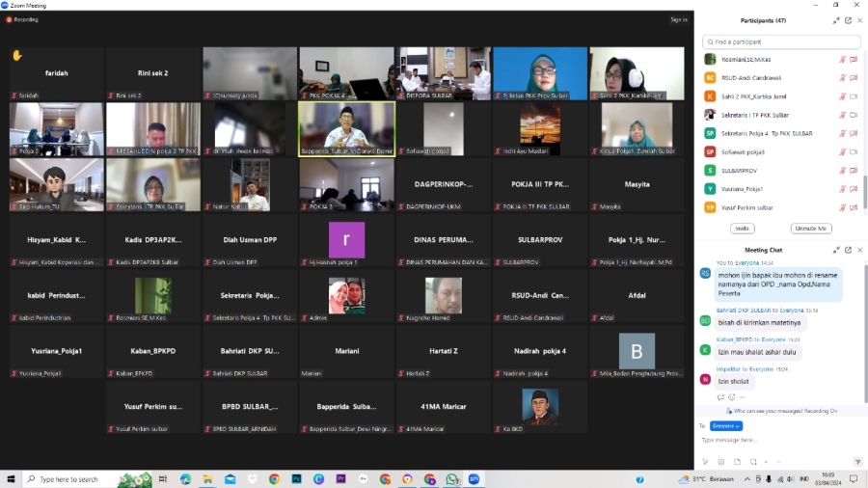This screenshot has height=488, width=868.
Task: Select 'SULBARPROV' participant name in list
Action: 739,171
